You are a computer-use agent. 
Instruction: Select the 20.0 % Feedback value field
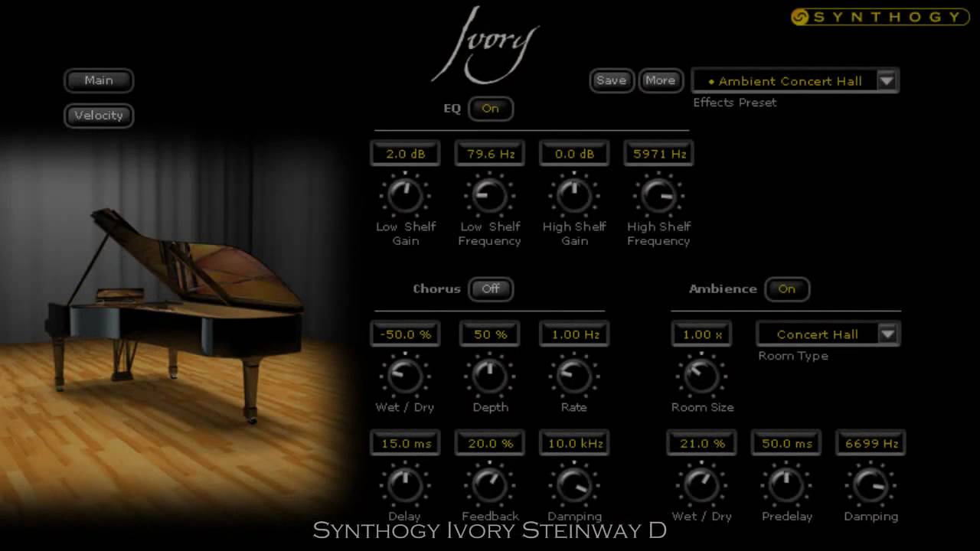pos(490,443)
